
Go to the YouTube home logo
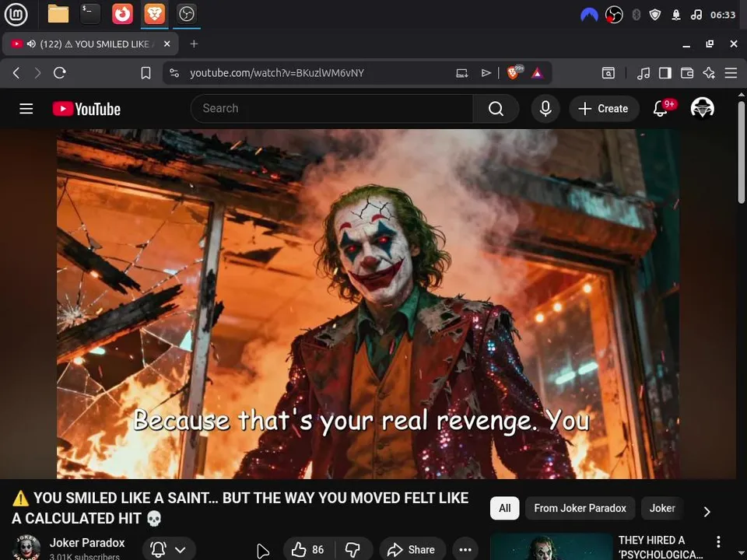[86, 109]
